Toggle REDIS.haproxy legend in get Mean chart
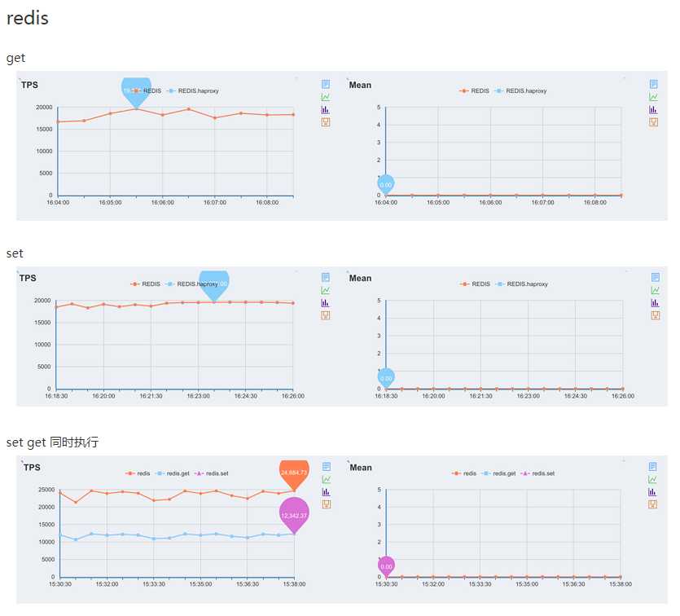Screen dimensions: 680x616 (520, 90)
